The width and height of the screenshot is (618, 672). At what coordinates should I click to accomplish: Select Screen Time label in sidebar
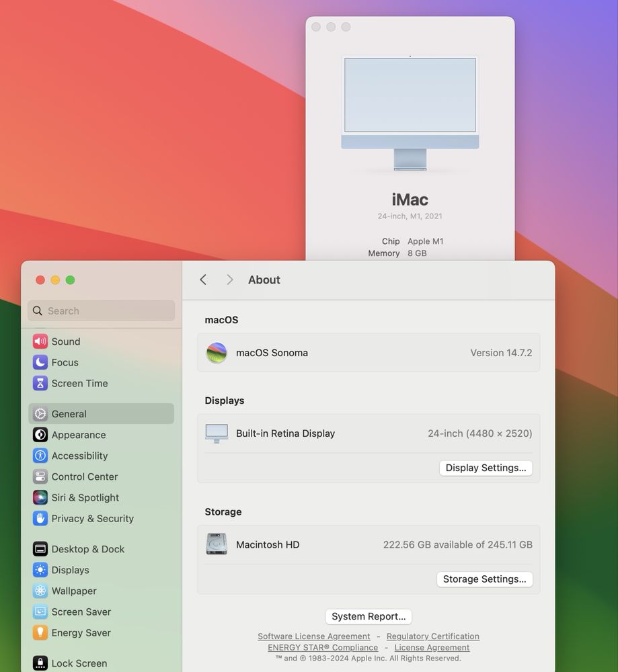[80, 384]
